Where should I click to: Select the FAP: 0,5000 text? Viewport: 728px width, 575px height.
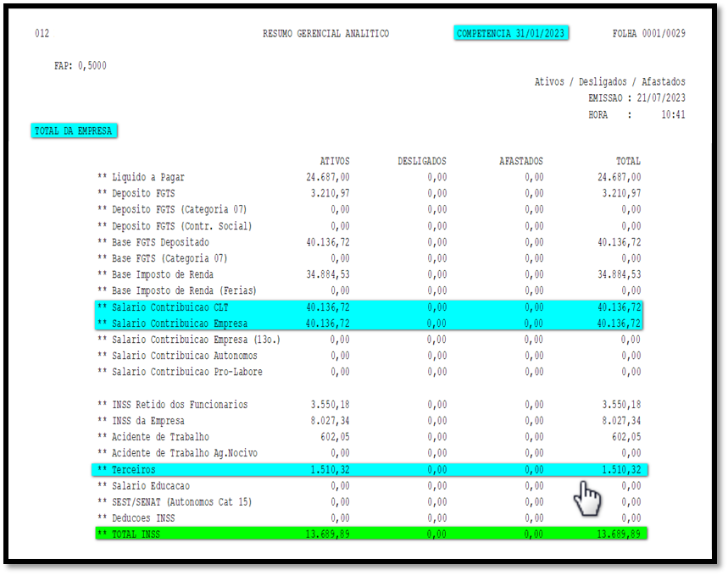point(81,66)
